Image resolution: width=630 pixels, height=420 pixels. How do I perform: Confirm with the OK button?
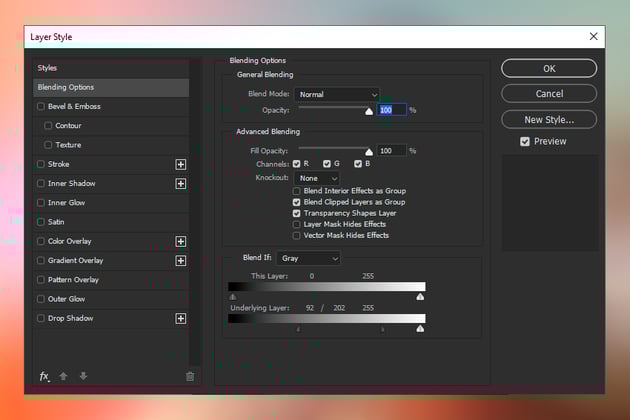pyautogui.click(x=549, y=69)
